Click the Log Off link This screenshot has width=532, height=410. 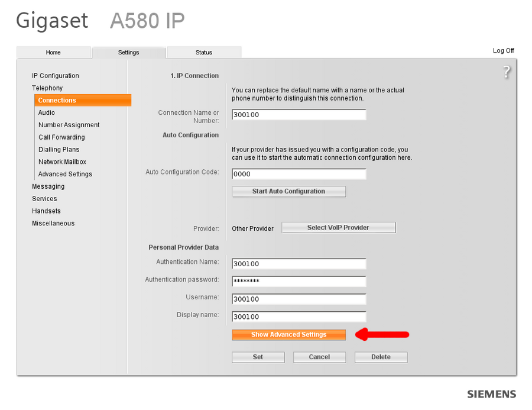tap(503, 51)
